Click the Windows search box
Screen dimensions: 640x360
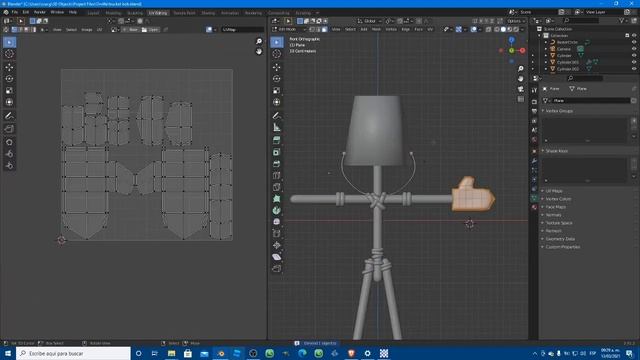73,353
